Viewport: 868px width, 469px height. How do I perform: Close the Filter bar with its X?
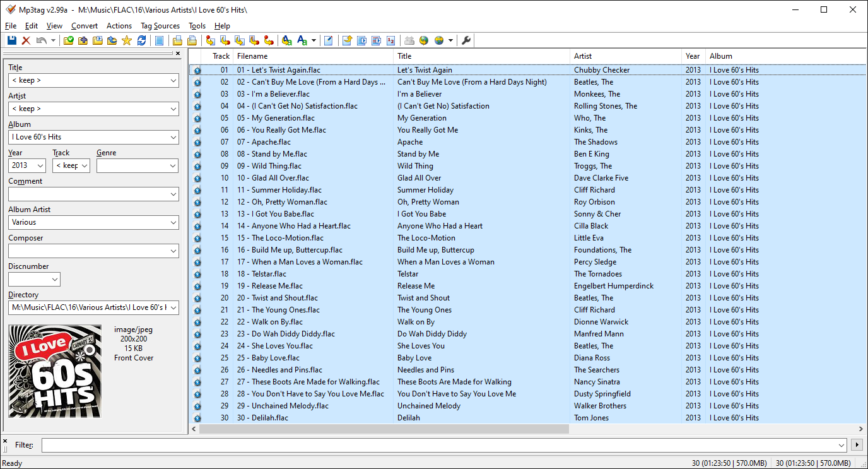tap(5, 441)
